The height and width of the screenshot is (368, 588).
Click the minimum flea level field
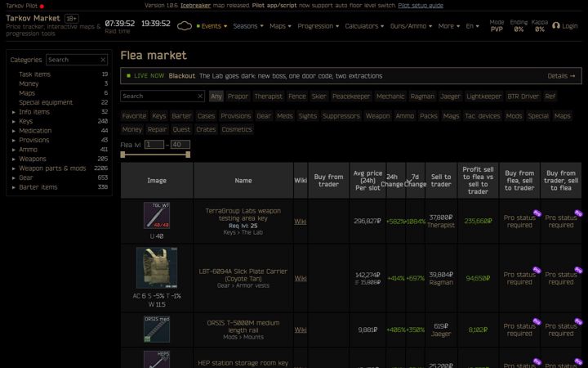pos(154,145)
